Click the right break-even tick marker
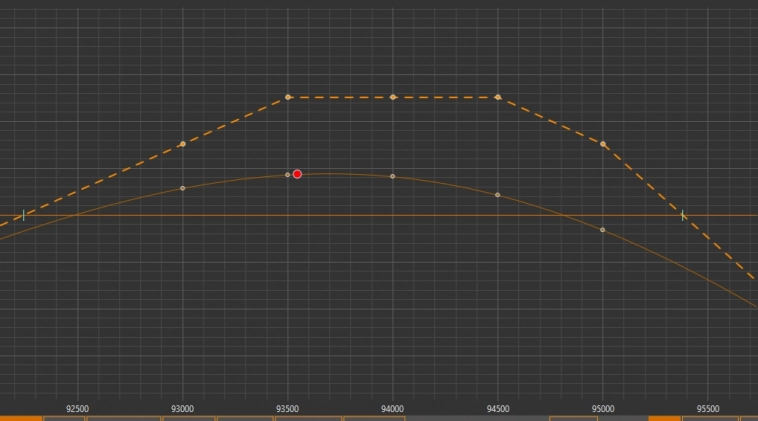Screen dimensions: 758x421 point(684,215)
